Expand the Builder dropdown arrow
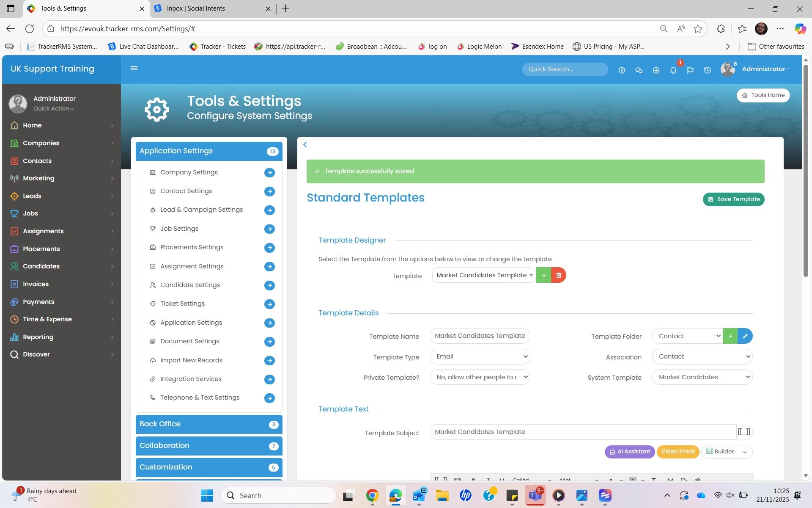This screenshot has width=812, height=508. pos(745,452)
